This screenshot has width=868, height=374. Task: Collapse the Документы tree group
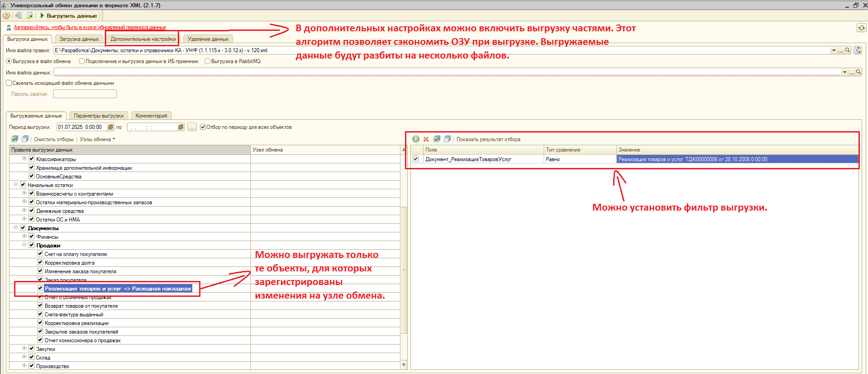click(16, 227)
